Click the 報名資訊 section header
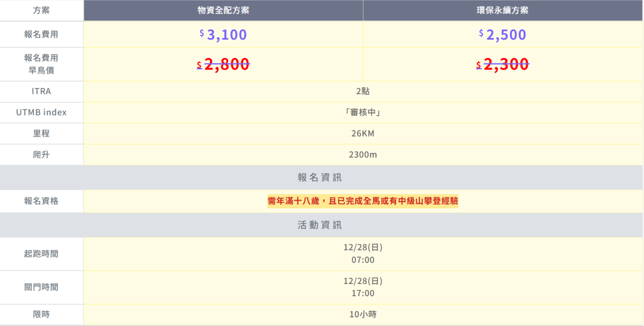This screenshot has width=644, height=326. click(x=320, y=178)
